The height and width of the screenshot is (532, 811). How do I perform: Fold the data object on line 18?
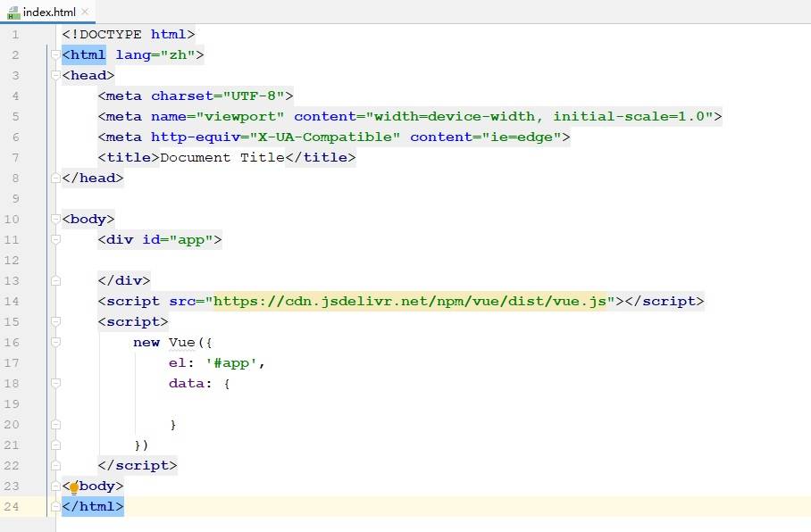(x=56, y=383)
